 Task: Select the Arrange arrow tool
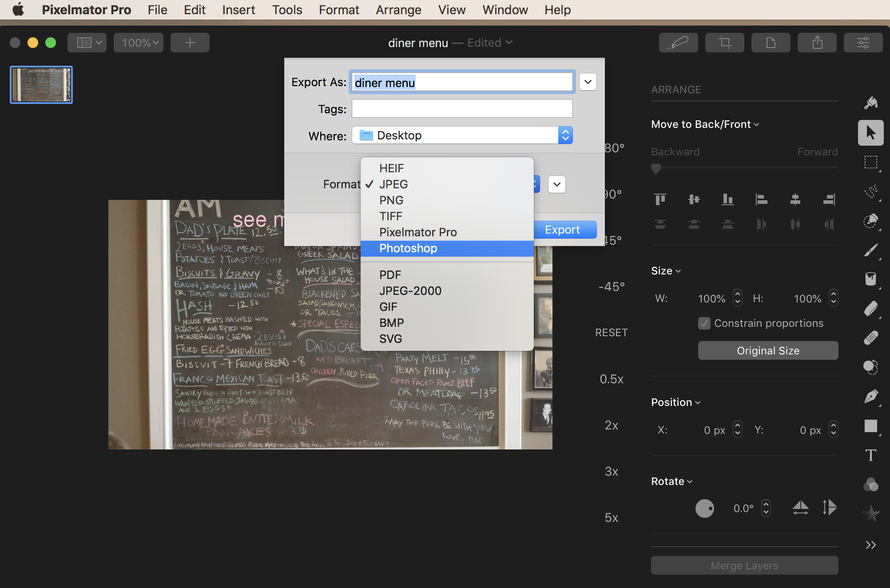tap(870, 132)
